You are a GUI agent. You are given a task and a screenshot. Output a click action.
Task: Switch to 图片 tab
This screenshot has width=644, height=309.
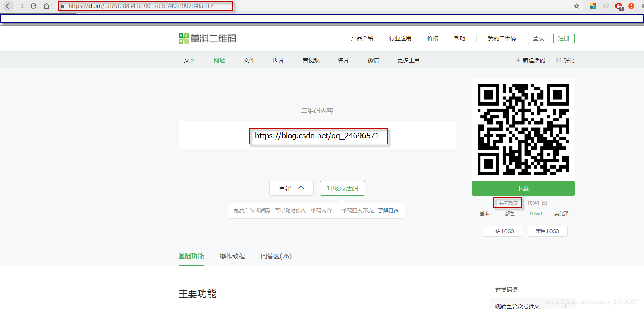[278, 60]
